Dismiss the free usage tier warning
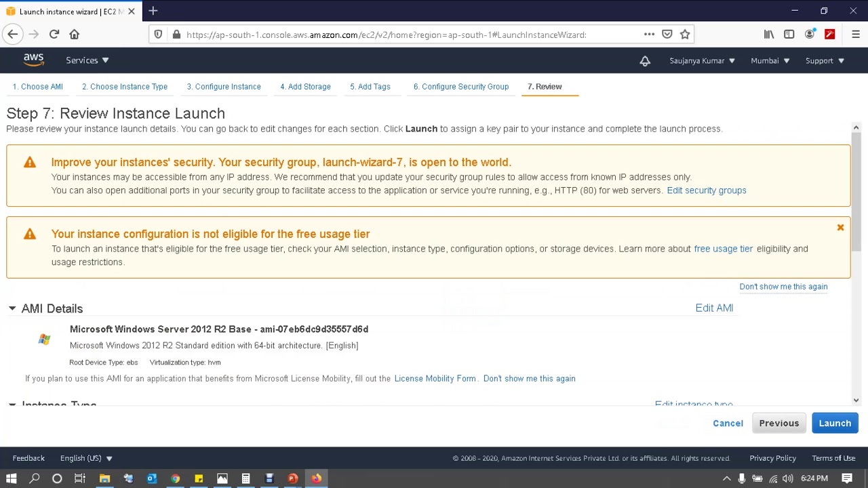The height and width of the screenshot is (488, 868). (840, 228)
